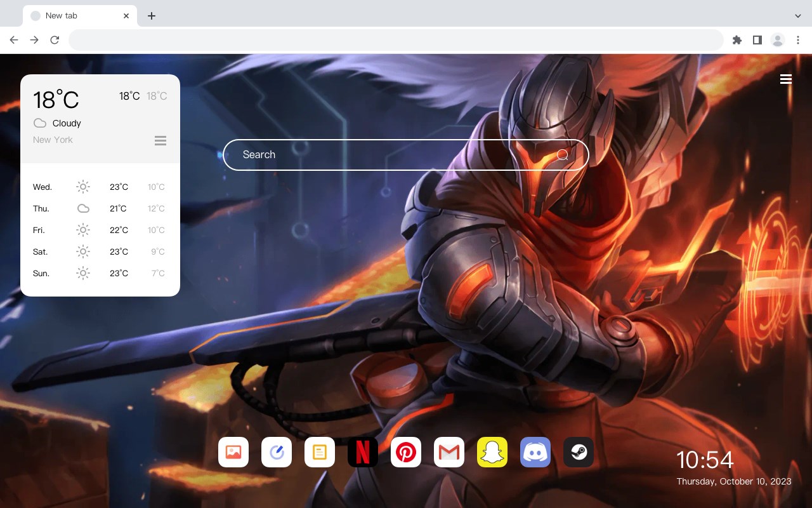Click the Sat. forecast day label
This screenshot has height=508, width=812.
click(x=41, y=251)
